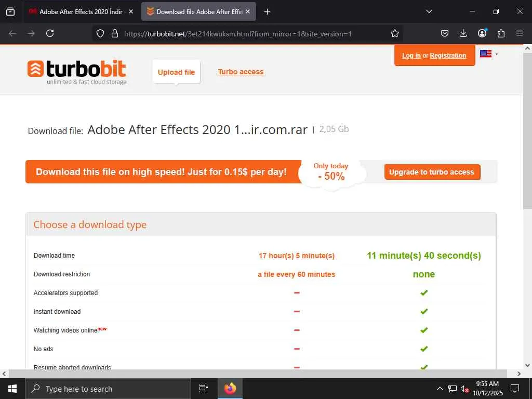Click the No ads red dash
Screen dimensions: 532x399
(x=297, y=349)
